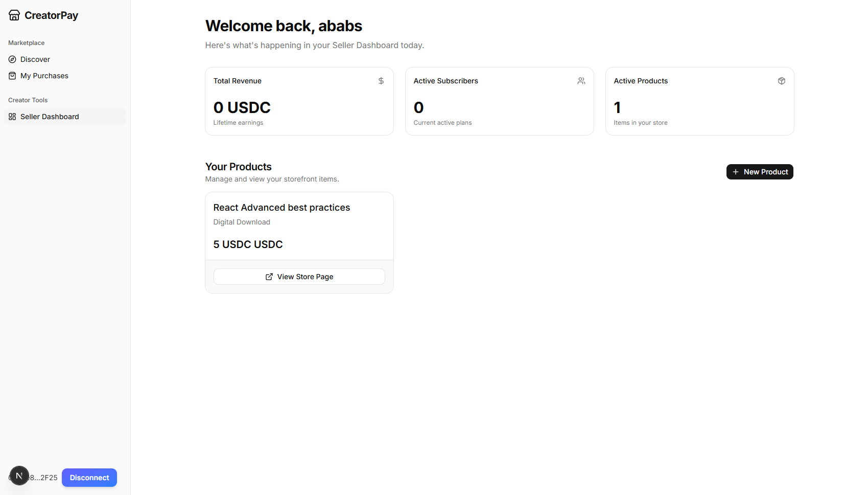Click the plus icon on New Product
868x495 pixels.
(x=736, y=172)
